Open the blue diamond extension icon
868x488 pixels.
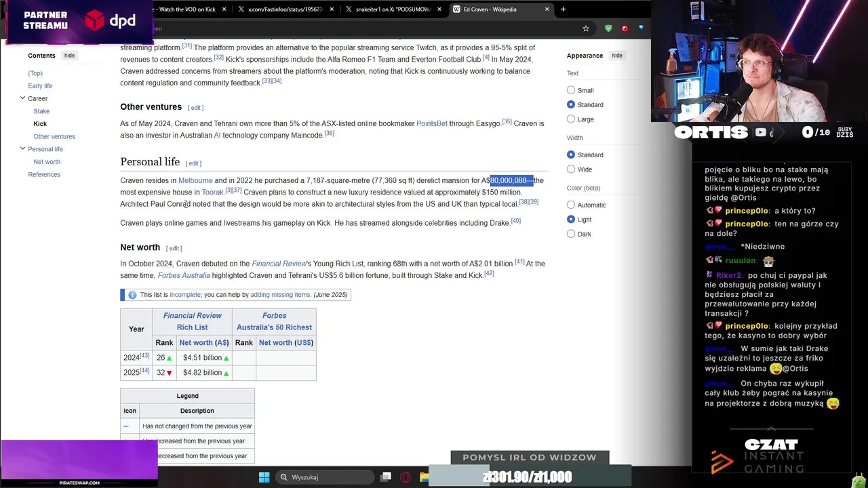pyautogui.click(x=641, y=28)
